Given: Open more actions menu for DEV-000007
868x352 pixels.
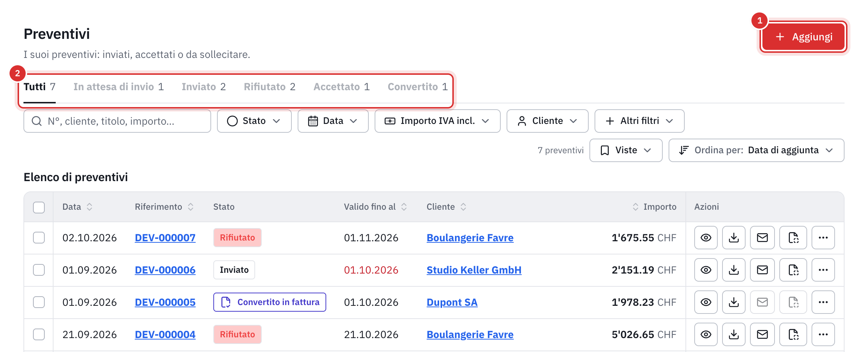Looking at the screenshot, I should click(823, 238).
